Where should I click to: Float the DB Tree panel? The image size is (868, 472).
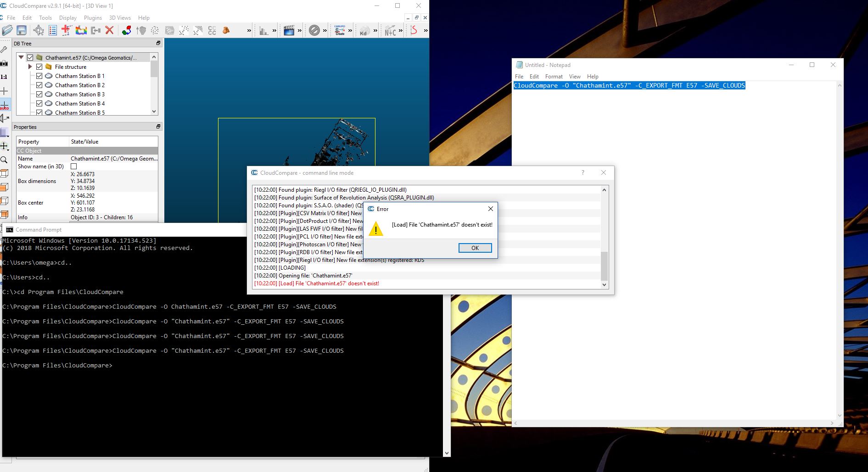tap(158, 43)
